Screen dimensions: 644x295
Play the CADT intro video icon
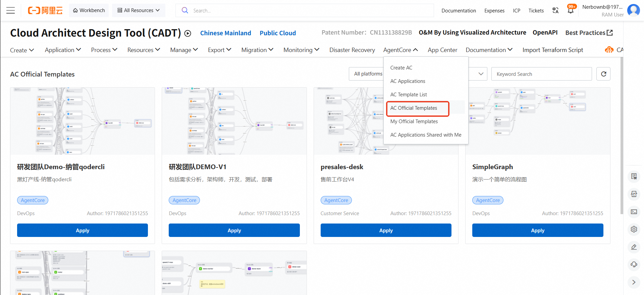tap(188, 33)
